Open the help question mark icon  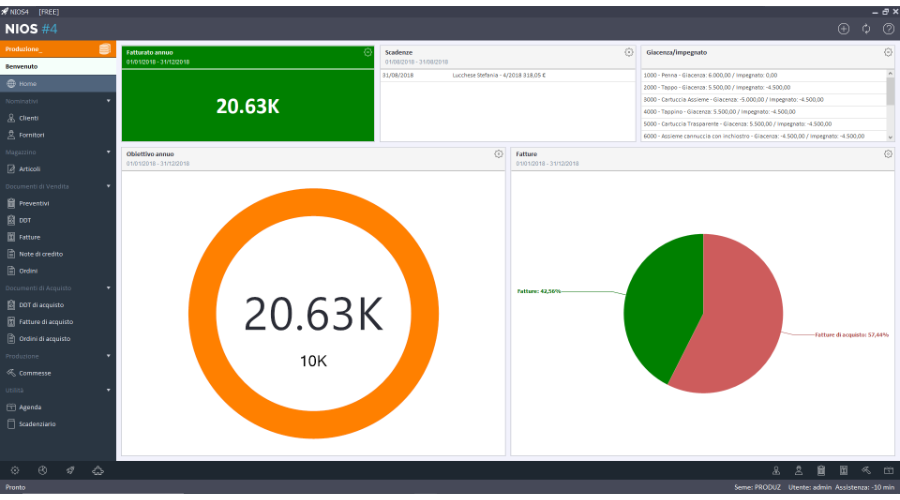(x=888, y=29)
